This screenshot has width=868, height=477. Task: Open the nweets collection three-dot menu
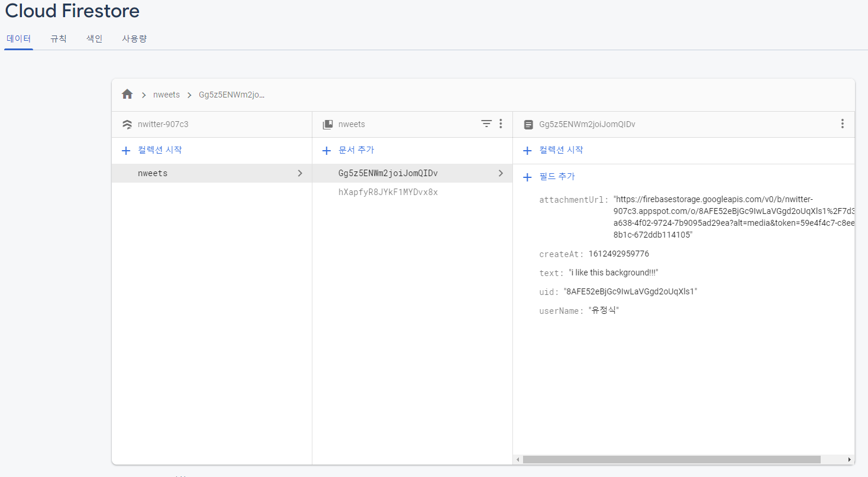[x=501, y=124]
